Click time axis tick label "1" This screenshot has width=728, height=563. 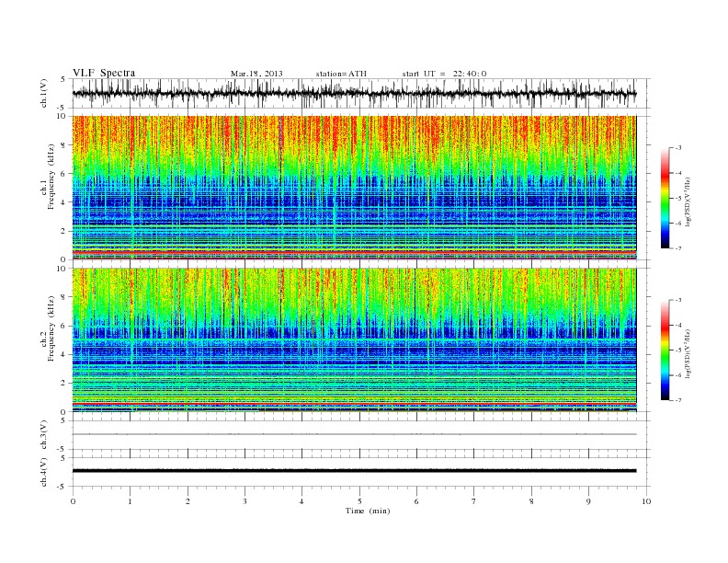(130, 501)
